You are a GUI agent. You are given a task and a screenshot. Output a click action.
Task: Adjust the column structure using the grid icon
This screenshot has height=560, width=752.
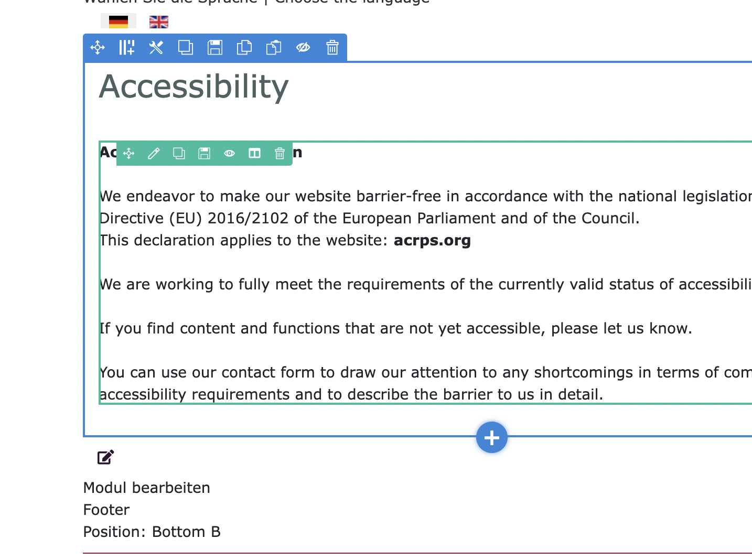pos(126,47)
